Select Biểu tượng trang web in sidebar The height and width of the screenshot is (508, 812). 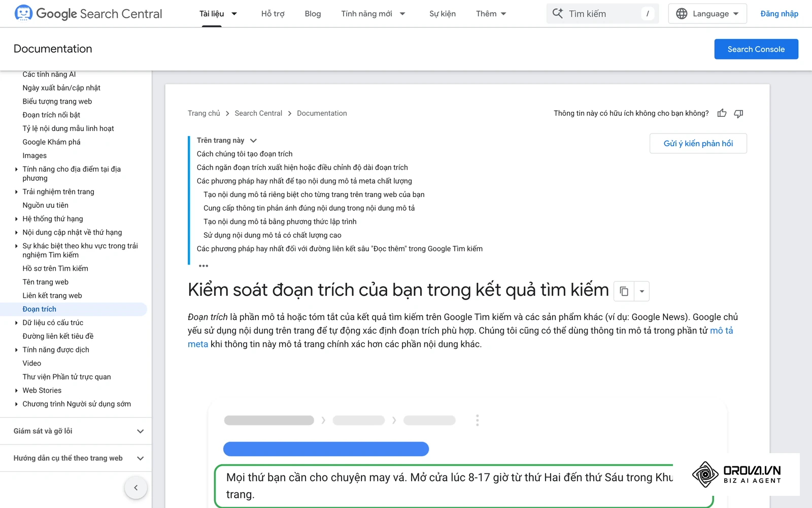[x=57, y=102]
